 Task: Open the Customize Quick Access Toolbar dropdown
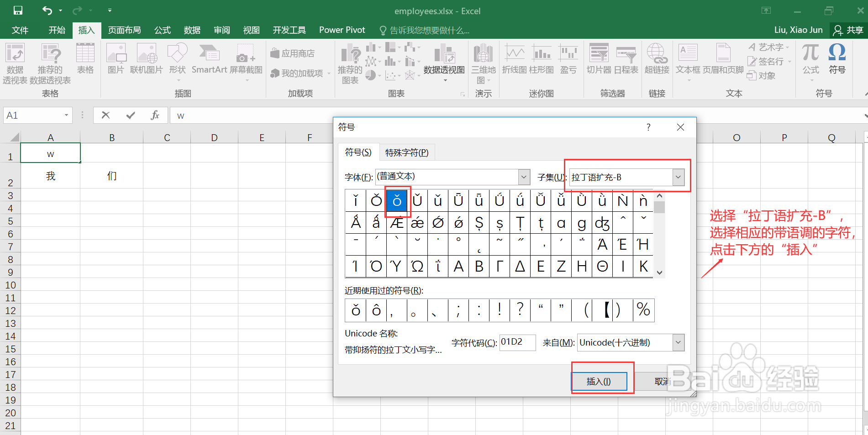tap(110, 10)
